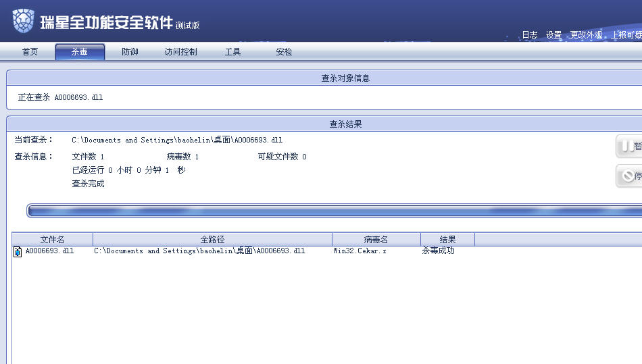Click the 可疑文件数 0 value
Image resolution: width=642 pixels, height=364 pixels.
(282, 157)
